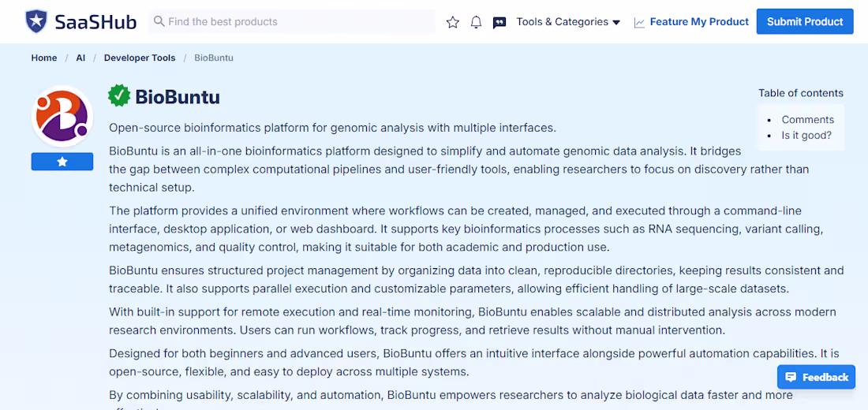Viewport: 868px width, 410px height.
Task: Go to Home breadcrumb
Action: click(44, 58)
